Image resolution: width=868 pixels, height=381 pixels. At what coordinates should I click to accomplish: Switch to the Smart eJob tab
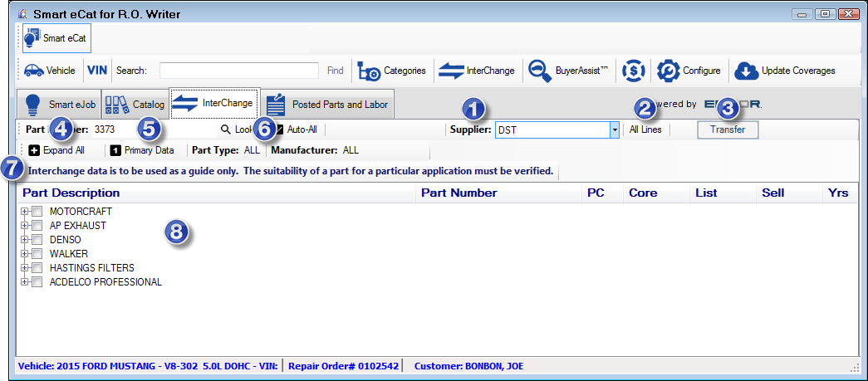(58, 104)
